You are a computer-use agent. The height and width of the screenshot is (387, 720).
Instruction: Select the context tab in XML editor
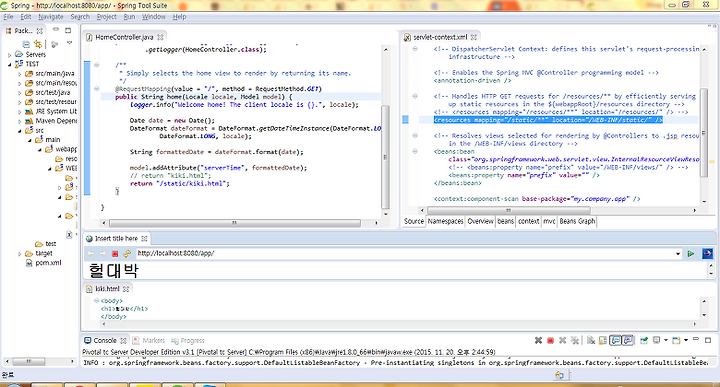529,221
